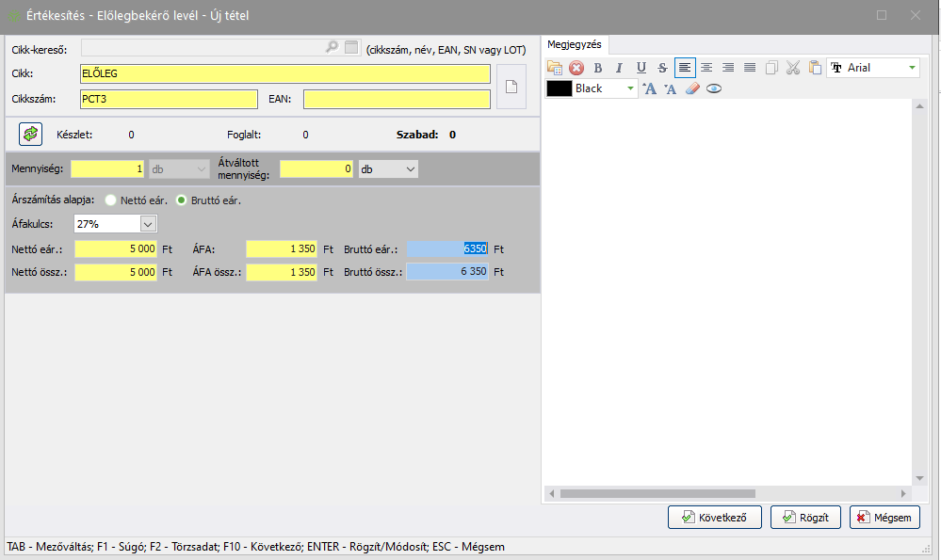The width and height of the screenshot is (941, 560).
Task: Open the Black font color picker
Action: pos(630,88)
